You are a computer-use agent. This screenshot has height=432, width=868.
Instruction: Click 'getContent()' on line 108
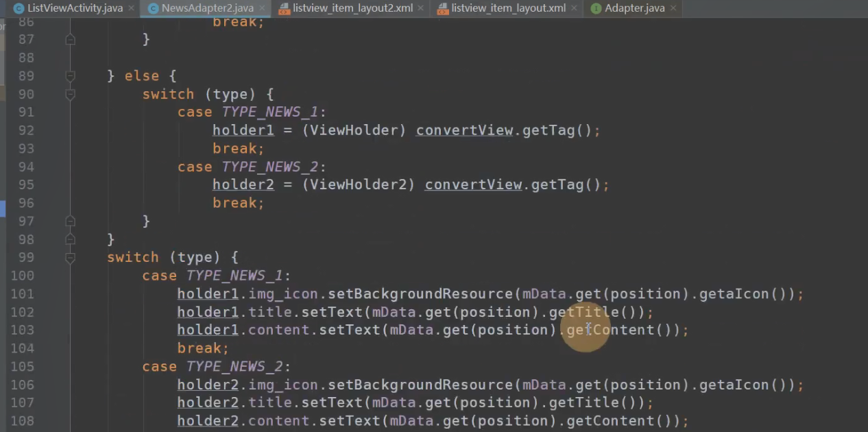tap(619, 421)
